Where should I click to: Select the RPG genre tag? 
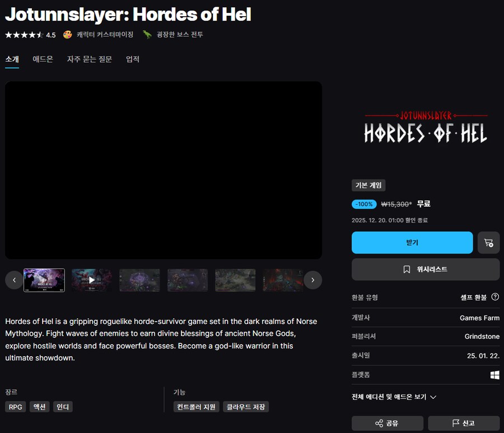click(15, 407)
